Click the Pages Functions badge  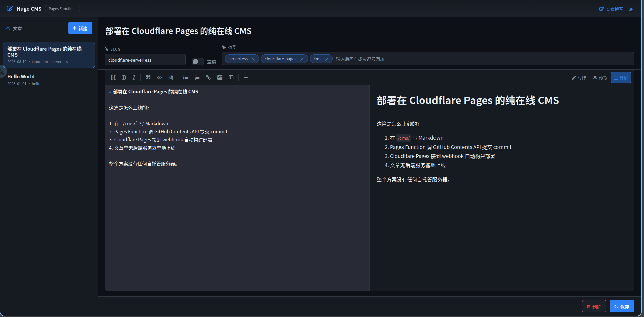click(62, 9)
